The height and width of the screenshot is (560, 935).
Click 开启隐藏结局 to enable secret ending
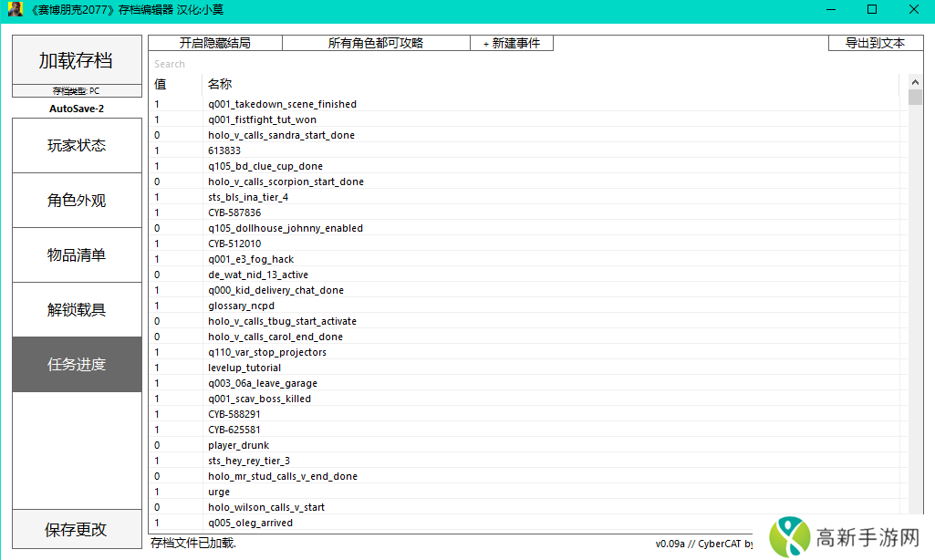tap(214, 43)
